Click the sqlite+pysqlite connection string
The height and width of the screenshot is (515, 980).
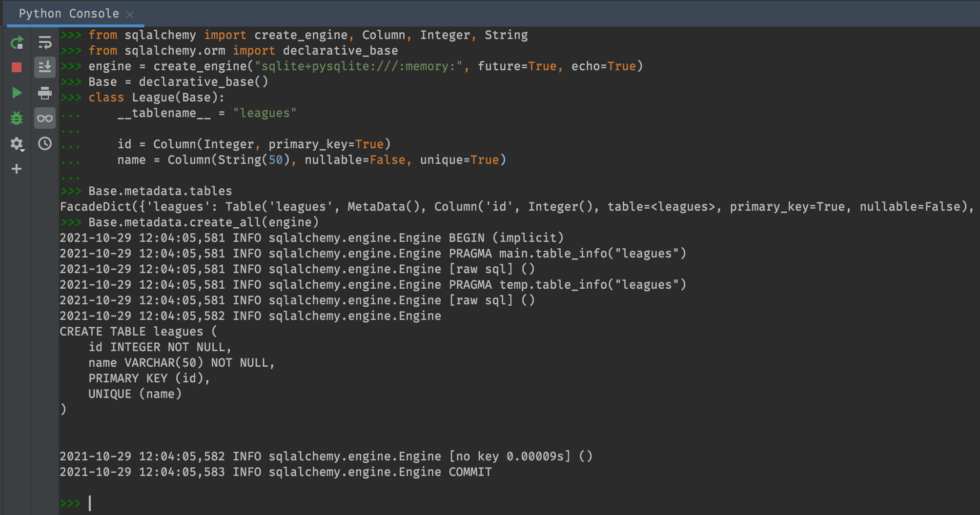point(358,66)
